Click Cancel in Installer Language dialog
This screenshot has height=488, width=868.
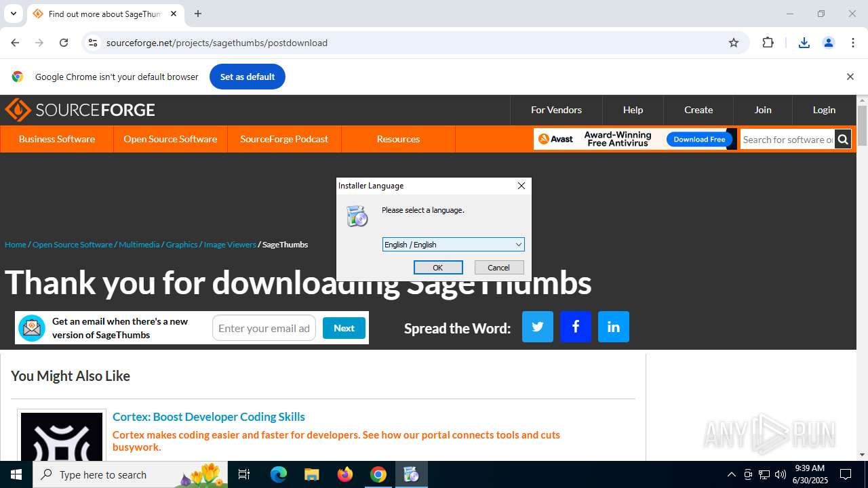498,268
